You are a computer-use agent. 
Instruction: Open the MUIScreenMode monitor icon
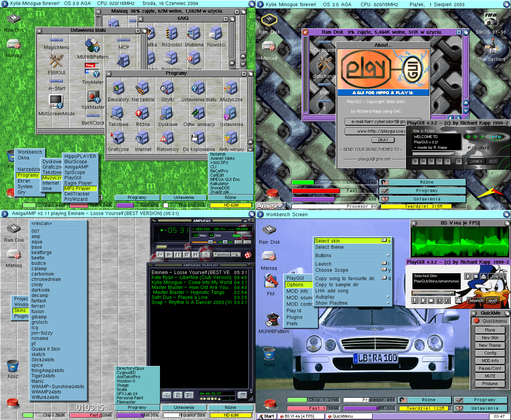tap(56, 105)
